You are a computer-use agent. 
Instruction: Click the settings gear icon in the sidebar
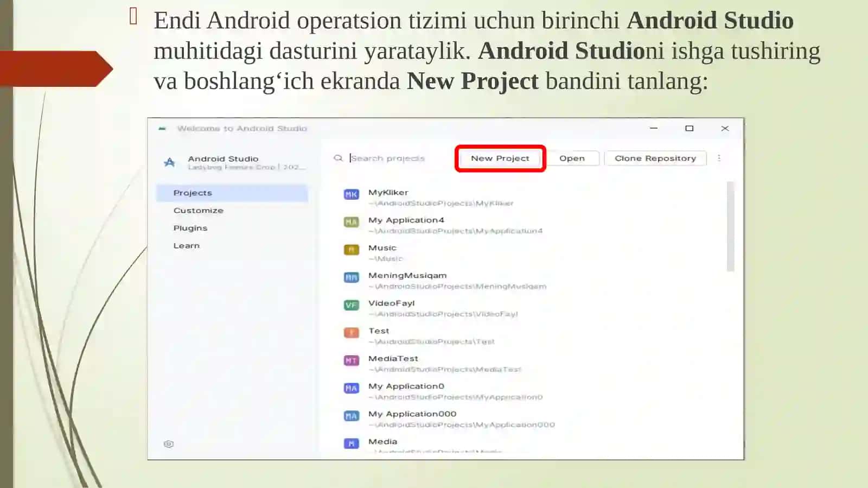tap(169, 444)
